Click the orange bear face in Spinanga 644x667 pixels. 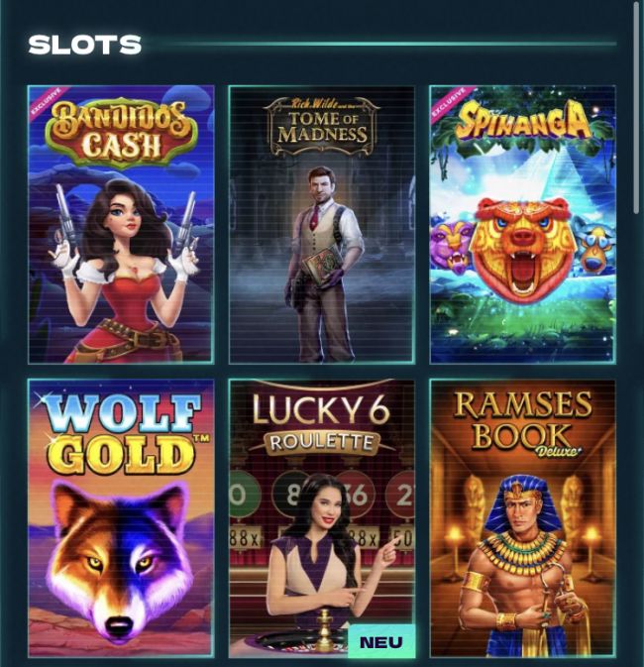[523, 251]
